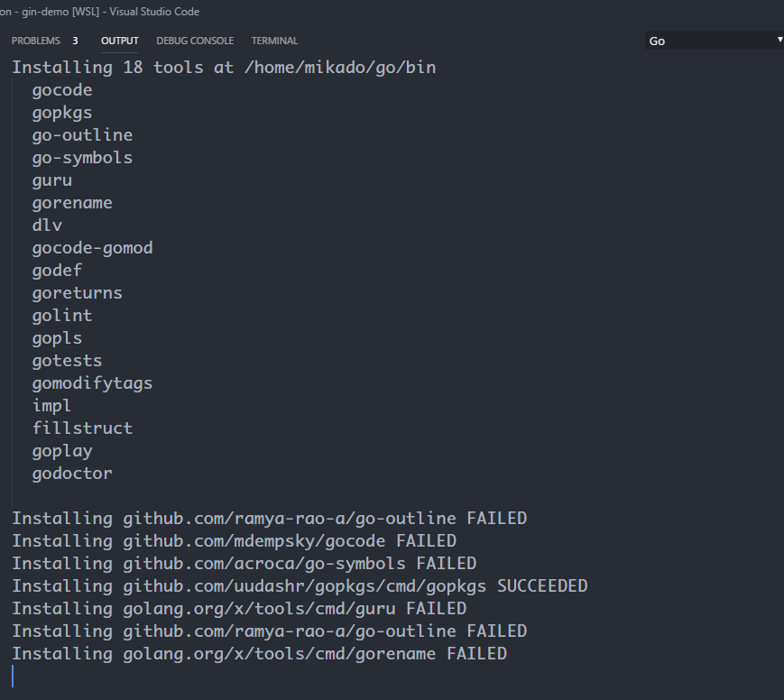Click the dlv tool name
Viewport: 784px width, 700px height.
[47, 225]
